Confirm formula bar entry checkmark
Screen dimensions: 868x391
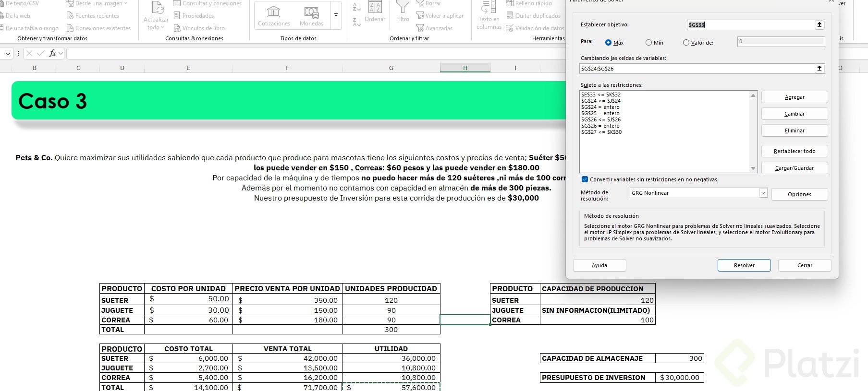tap(41, 53)
